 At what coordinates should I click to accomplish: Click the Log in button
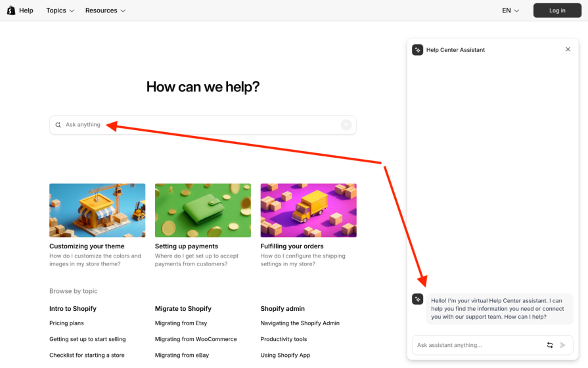(x=557, y=11)
